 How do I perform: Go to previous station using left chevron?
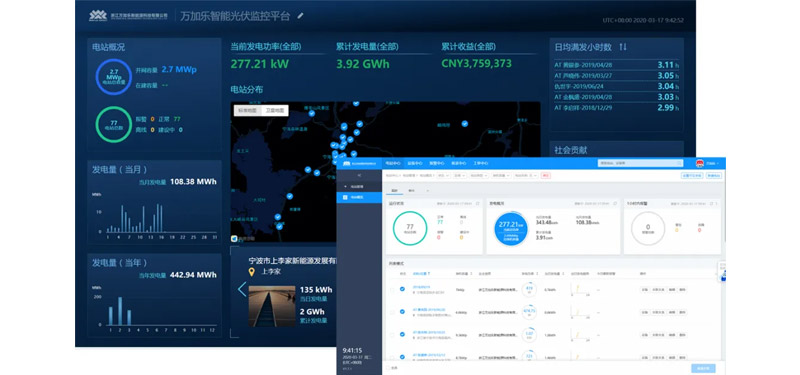pos(242,289)
